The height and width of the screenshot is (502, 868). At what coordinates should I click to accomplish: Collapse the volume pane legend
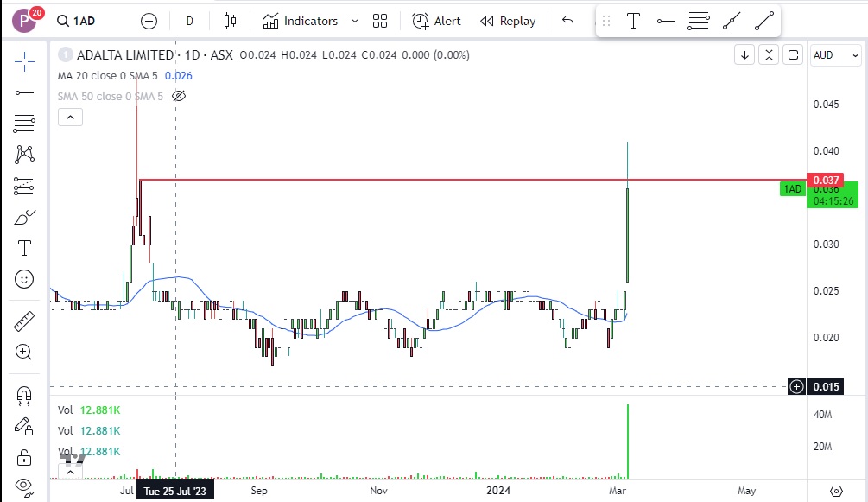click(70, 473)
